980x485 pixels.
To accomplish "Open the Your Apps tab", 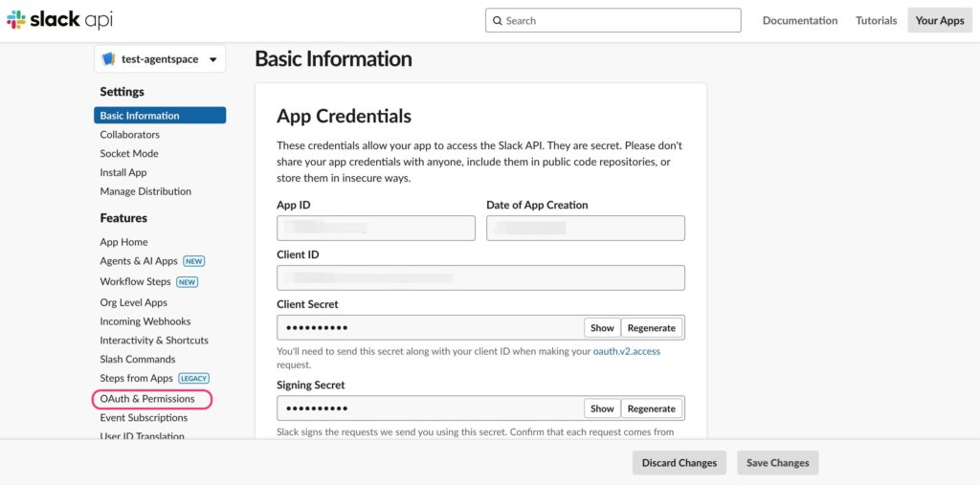I will [x=940, y=21].
